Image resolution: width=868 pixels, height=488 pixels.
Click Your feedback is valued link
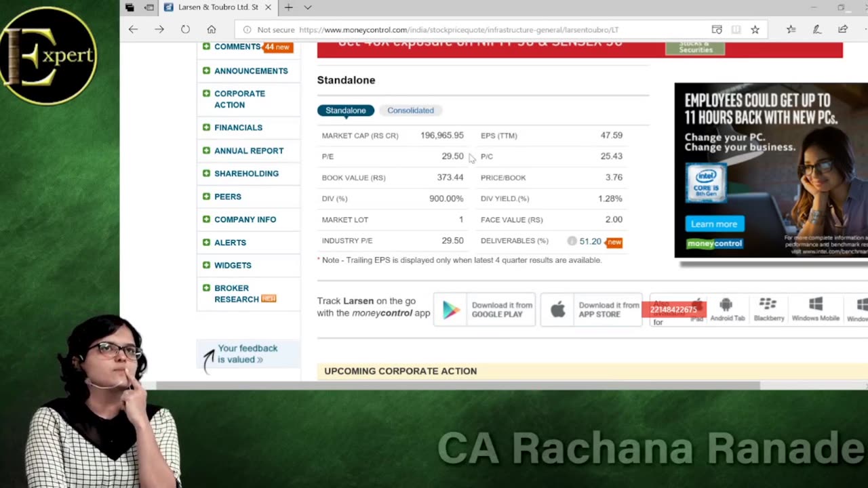(x=248, y=354)
